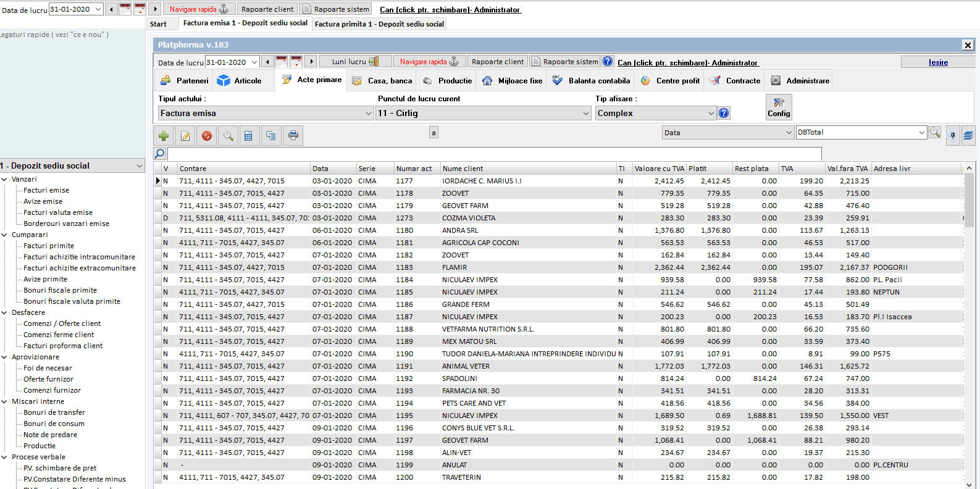This screenshot has height=489, width=980.
Task: Click the magnifier icon beside DBTotal field
Action: 935,133
